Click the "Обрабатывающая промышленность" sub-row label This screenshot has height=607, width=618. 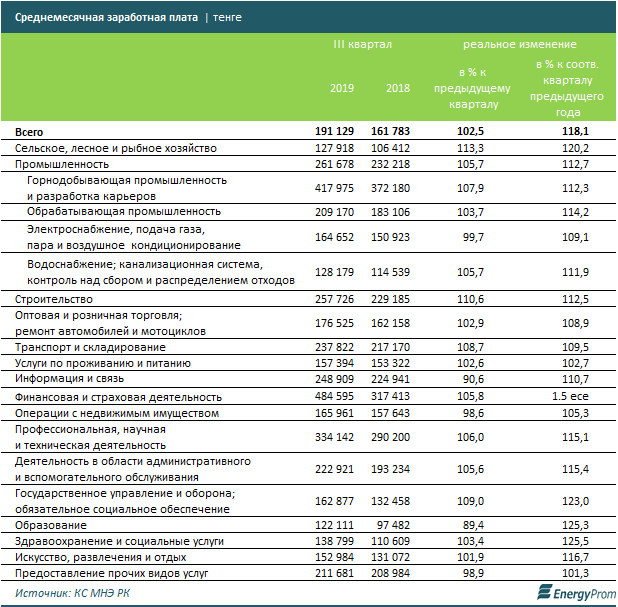coord(115,211)
